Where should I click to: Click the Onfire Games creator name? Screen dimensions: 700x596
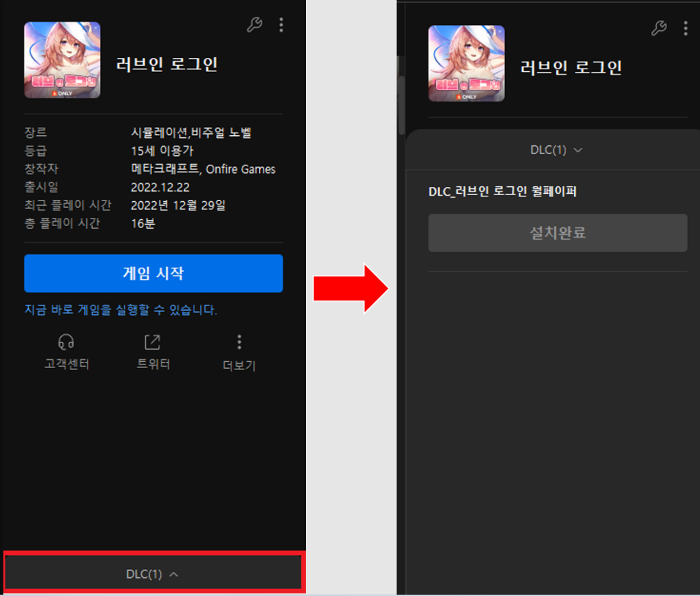pyautogui.click(x=240, y=169)
